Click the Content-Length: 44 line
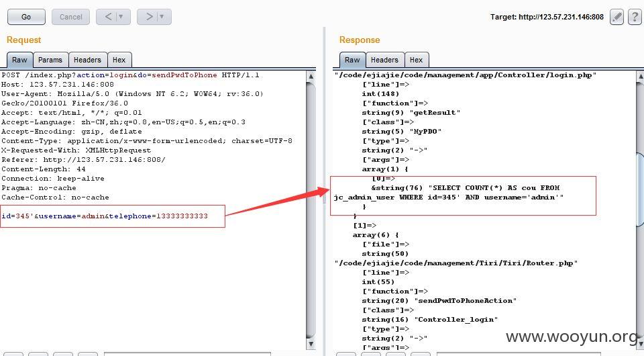Image resolution: width=644 pixels, height=356 pixels. 44,169
